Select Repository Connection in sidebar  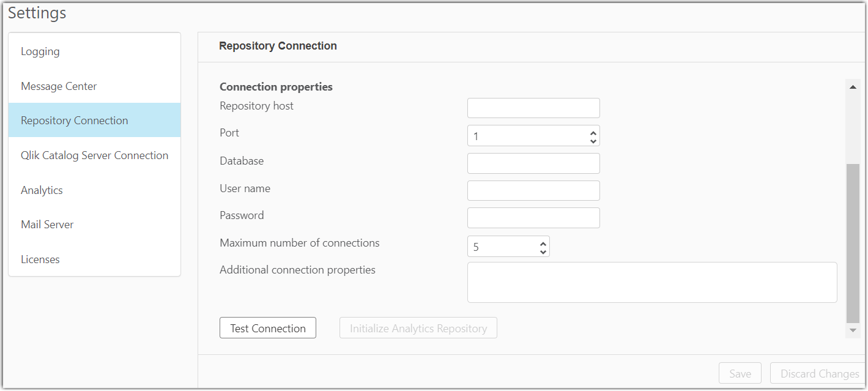point(74,121)
